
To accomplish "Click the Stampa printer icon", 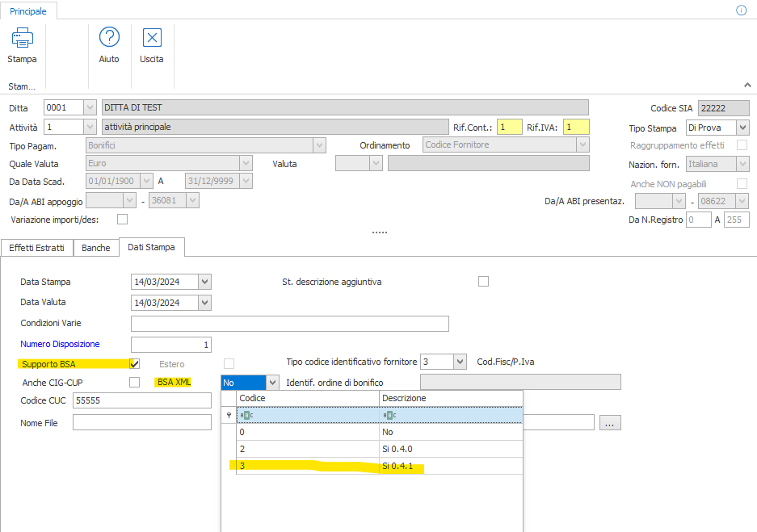I will tap(22, 38).
